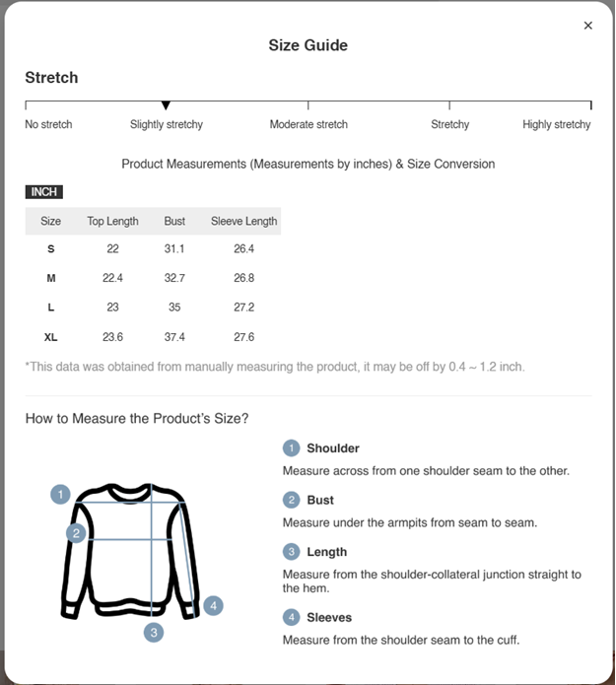Viewport: 616px width, 685px height.
Task: Click the Highly stretchy label
Action: click(556, 125)
